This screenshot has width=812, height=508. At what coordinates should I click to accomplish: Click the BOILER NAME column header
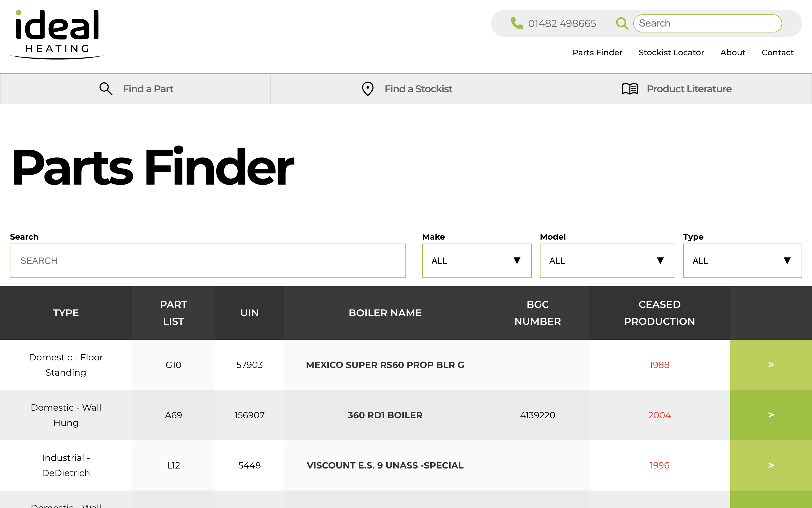coord(385,313)
